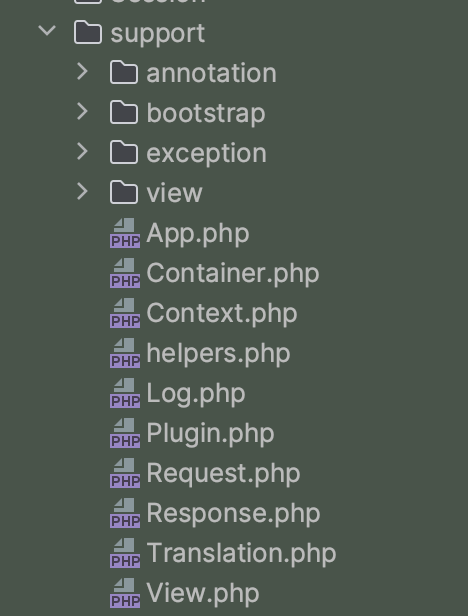468x616 pixels.
Task: Expand the annotation folder arrow
Action: (83, 72)
